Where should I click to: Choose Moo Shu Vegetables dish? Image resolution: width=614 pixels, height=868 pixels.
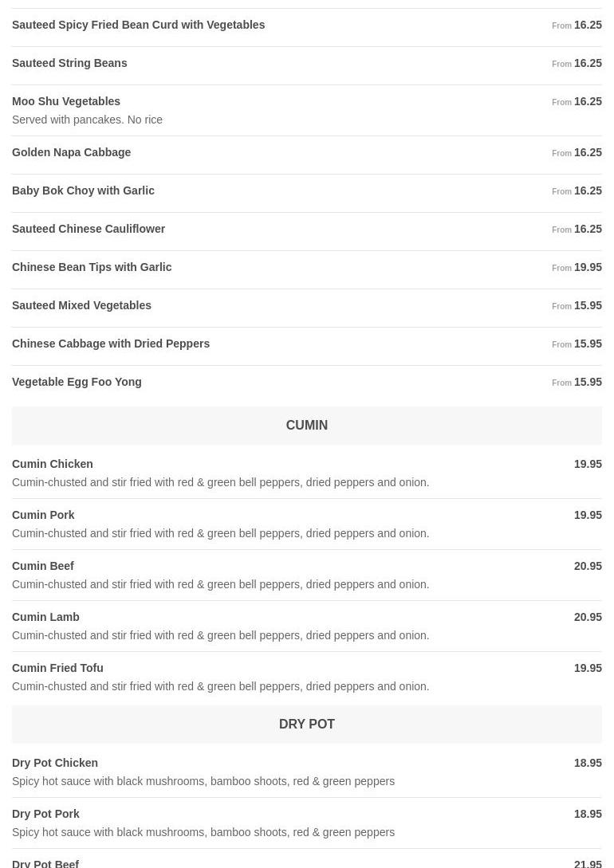coord(66,102)
